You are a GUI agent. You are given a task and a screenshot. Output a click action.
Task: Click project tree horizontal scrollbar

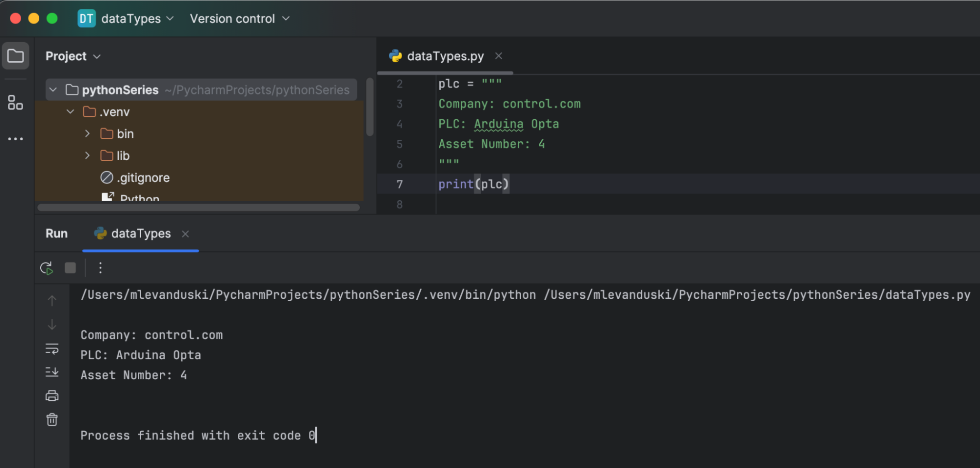[x=199, y=208]
